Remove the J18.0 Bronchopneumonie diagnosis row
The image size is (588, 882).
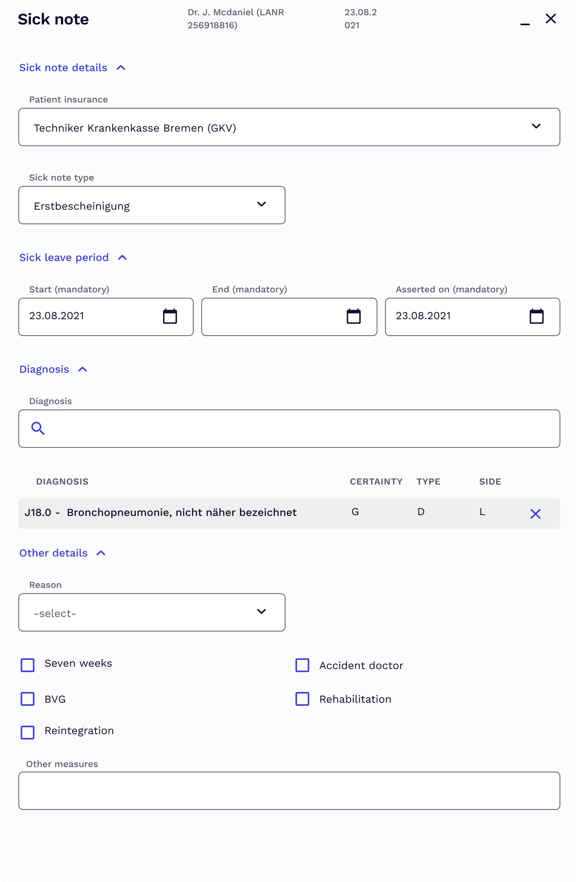(536, 514)
